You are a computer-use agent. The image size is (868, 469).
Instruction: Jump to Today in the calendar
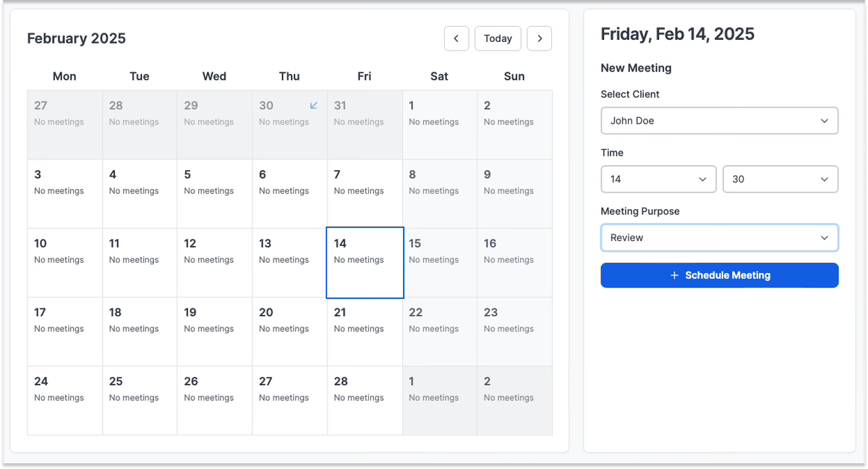point(498,38)
